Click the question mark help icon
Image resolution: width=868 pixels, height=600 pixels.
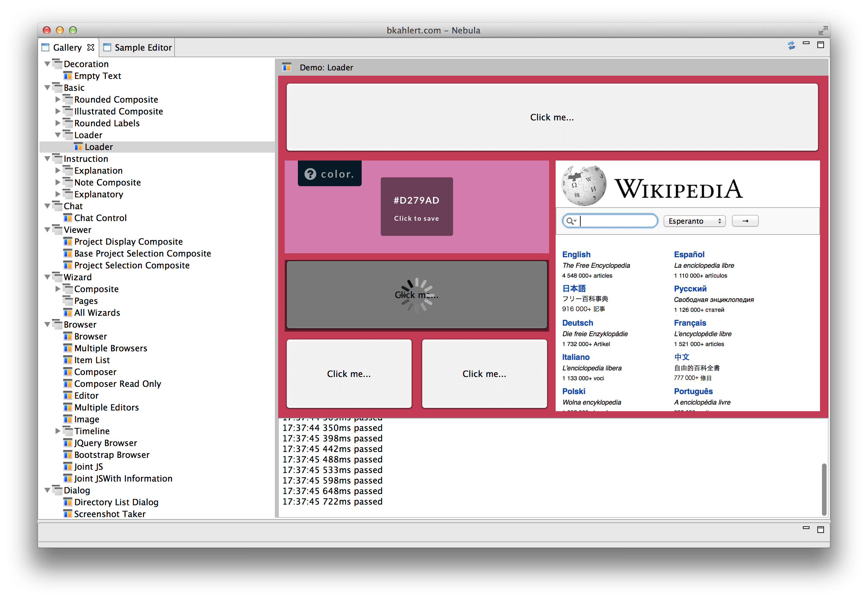click(x=310, y=174)
